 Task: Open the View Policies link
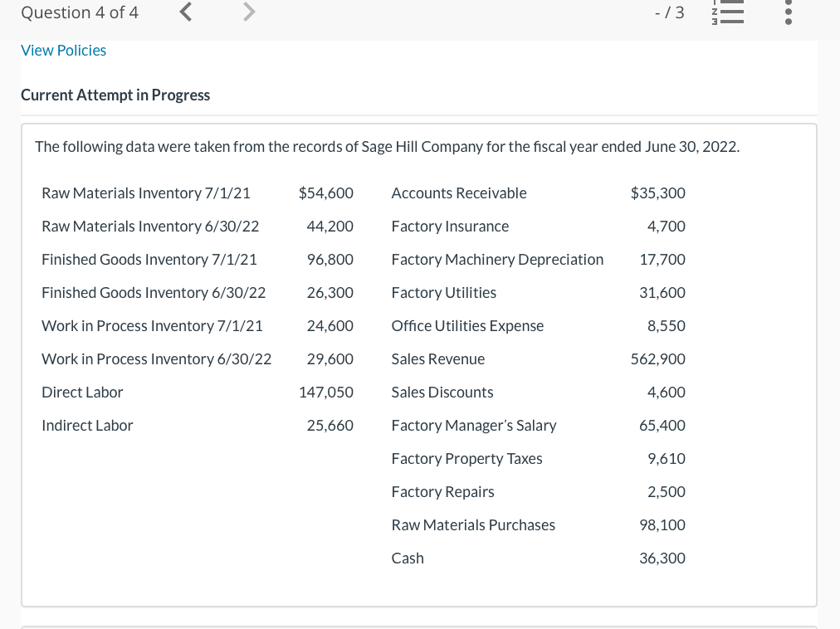pyautogui.click(x=63, y=51)
